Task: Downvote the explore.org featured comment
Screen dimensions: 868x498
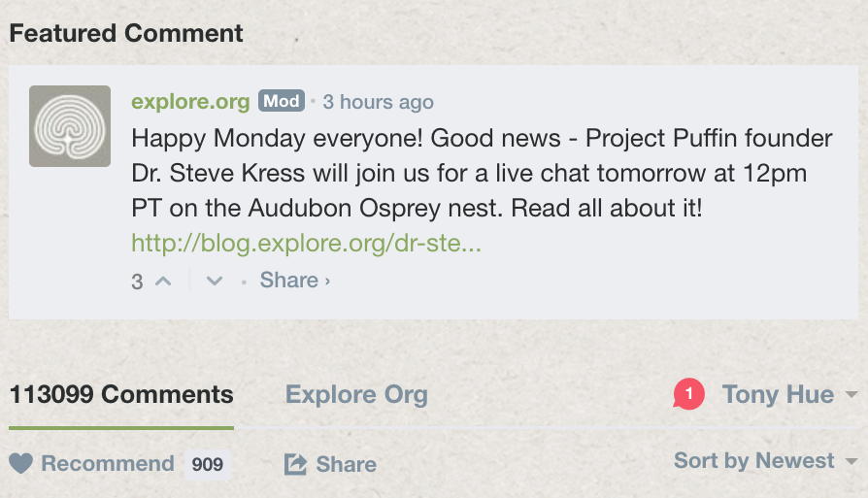Action: pos(215,281)
